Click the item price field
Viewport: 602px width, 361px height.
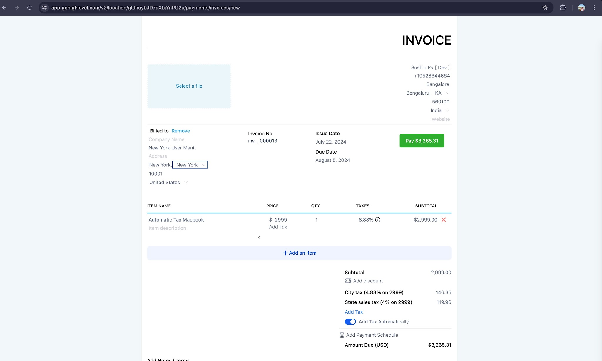279,220
